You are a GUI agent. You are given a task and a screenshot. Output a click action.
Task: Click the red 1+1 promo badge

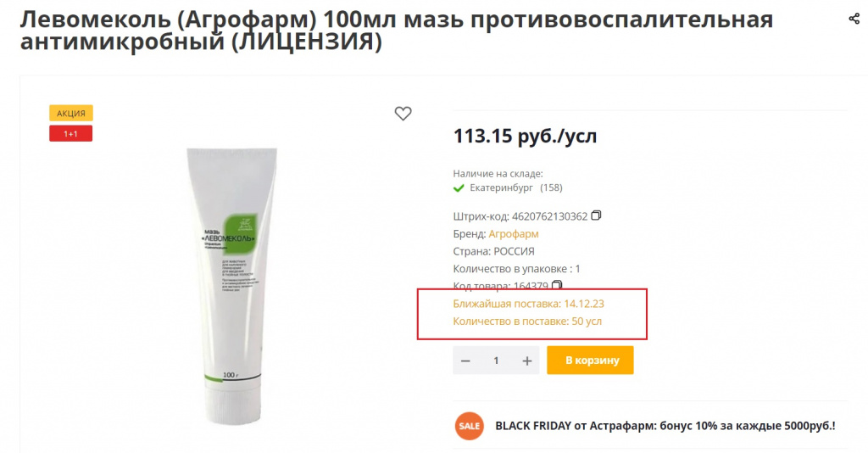coord(71,133)
